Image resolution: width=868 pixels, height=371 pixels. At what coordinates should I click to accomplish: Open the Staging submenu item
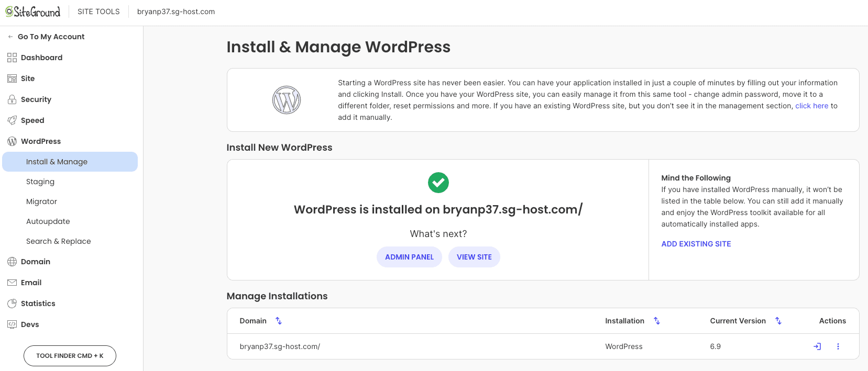tap(70, 182)
